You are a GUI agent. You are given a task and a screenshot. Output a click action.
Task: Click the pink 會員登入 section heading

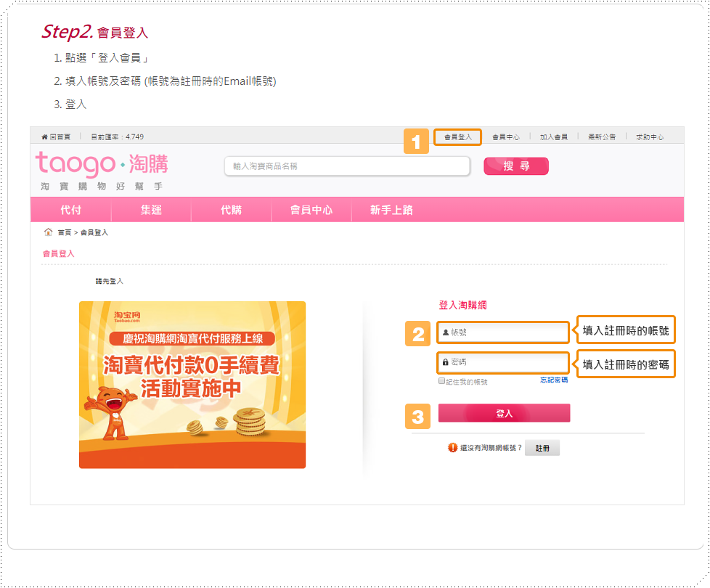coord(58,253)
